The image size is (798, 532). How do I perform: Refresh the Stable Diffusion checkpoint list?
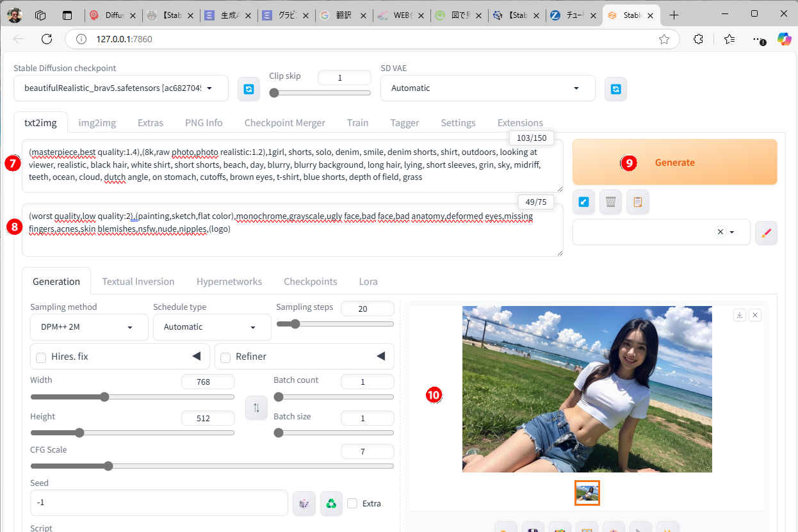click(x=248, y=89)
